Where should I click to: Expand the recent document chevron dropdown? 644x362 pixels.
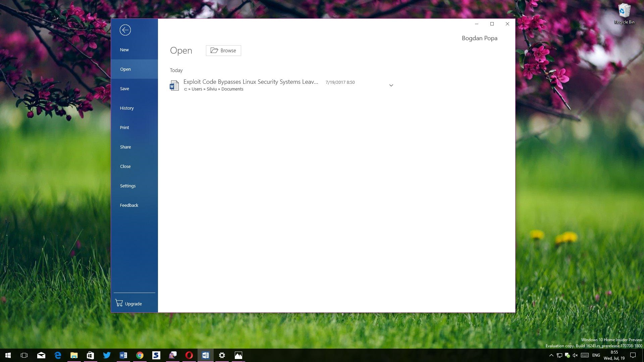coord(391,85)
